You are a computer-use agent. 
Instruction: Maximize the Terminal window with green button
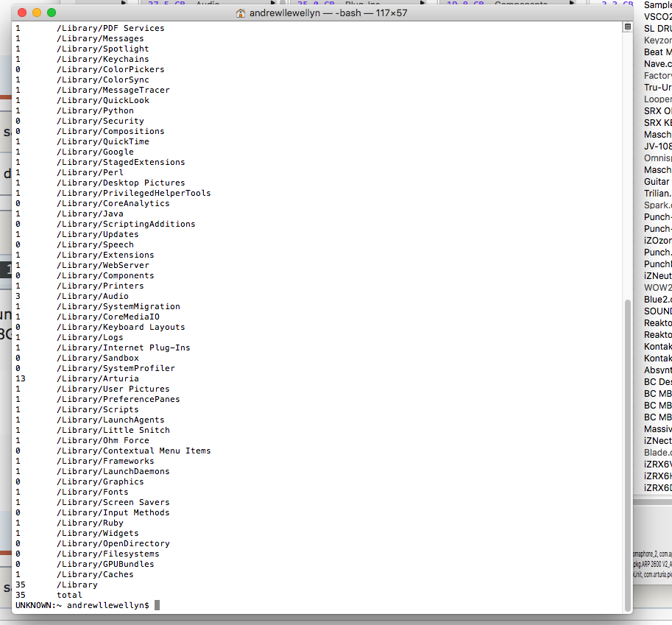pos(52,13)
